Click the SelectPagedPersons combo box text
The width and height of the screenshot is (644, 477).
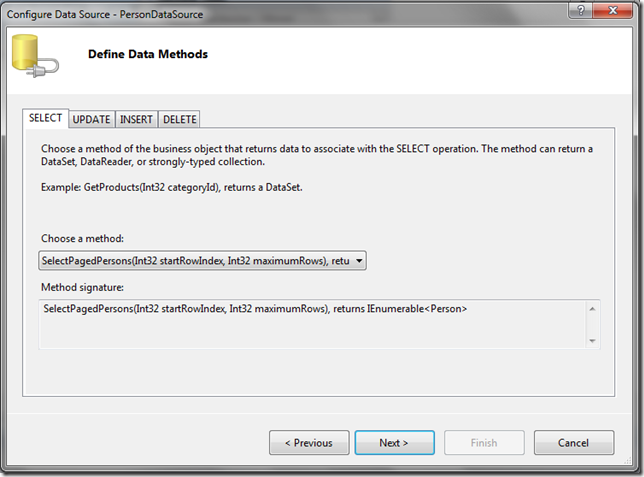pos(196,260)
